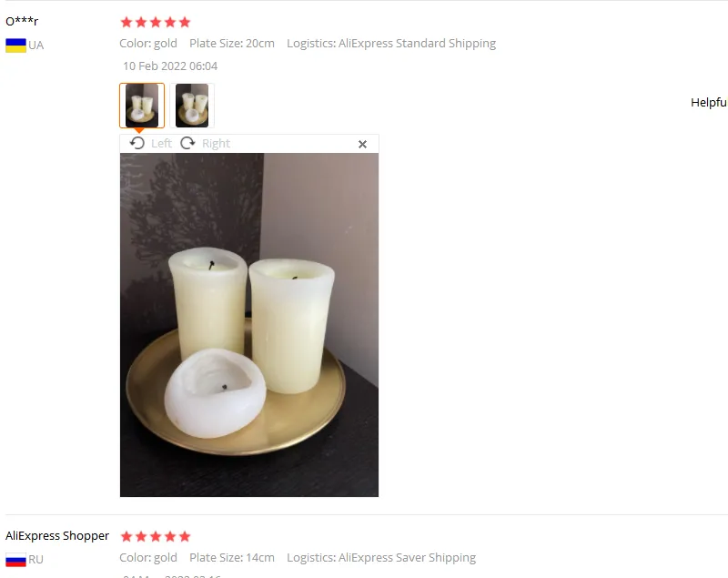Screen dimensions: 728x578
Task: Click 'Plate Size: 14cm' review detail
Action: [x=232, y=558]
